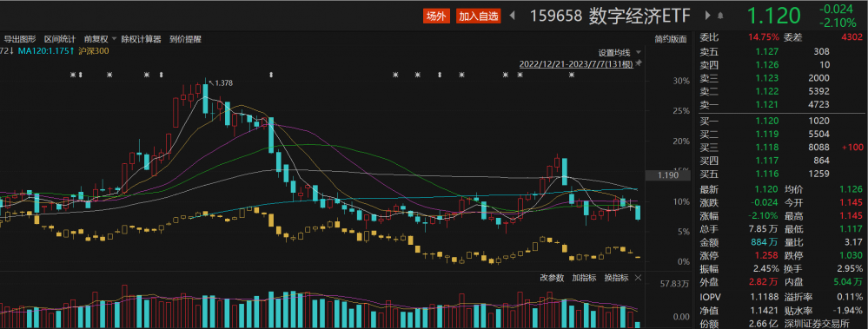Click the red 场外 button
Image resolution: width=868 pixels, height=329 pixels.
[437, 16]
